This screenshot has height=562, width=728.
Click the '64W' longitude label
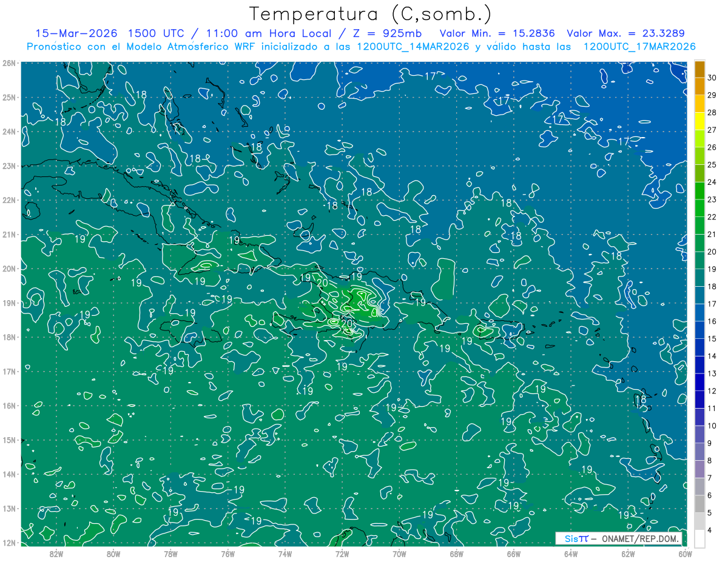click(x=571, y=554)
